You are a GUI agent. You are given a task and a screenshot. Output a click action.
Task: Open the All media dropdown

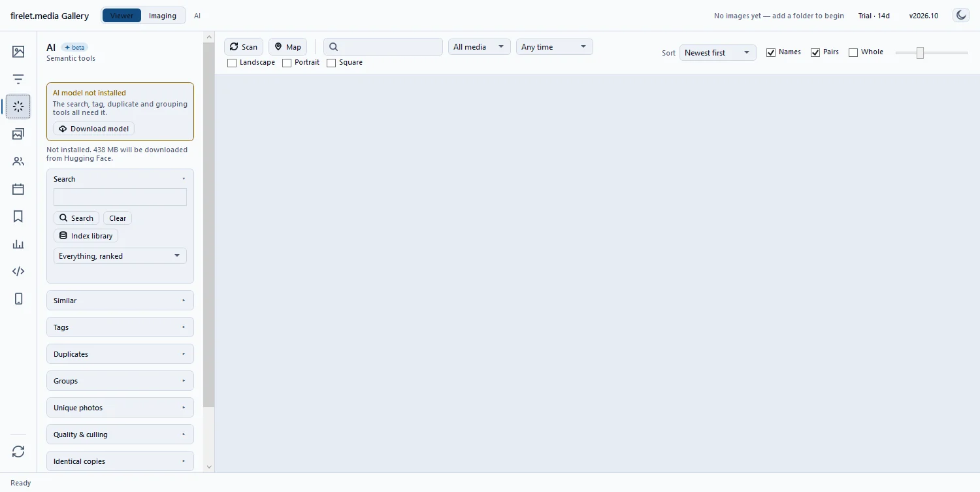pos(480,47)
